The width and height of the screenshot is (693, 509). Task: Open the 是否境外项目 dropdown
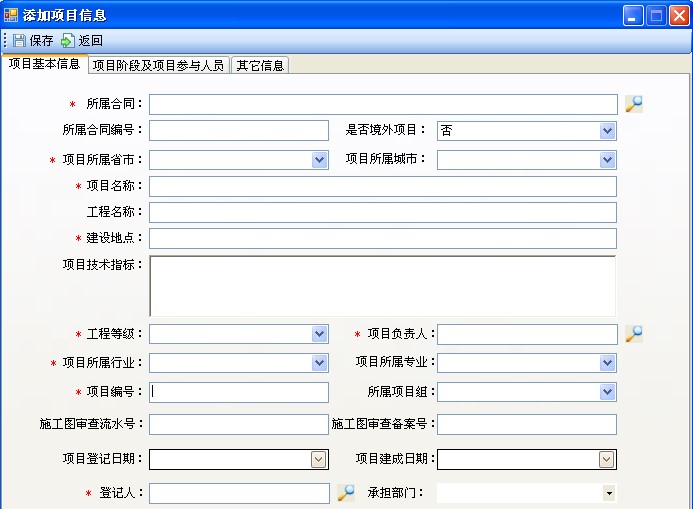pos(607,131)
